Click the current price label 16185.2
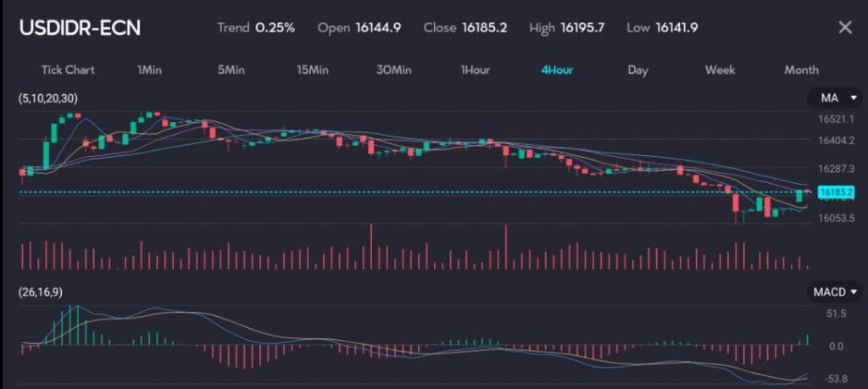 (836, 193)
